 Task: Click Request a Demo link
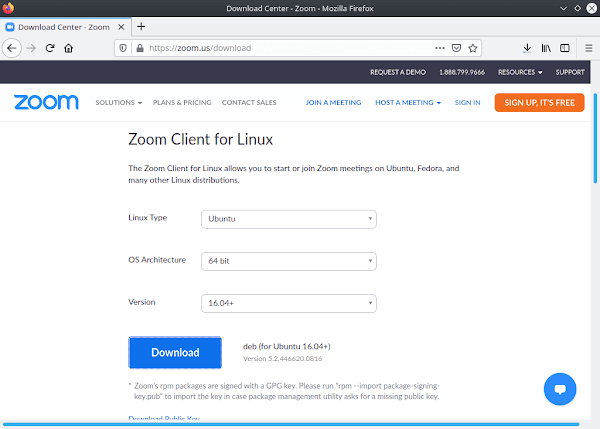(398, 72)
